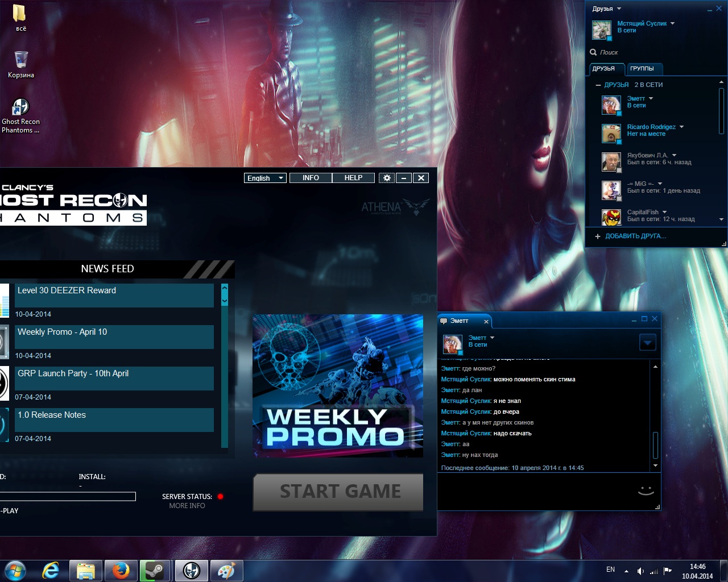The width and height of the screenshot is (728, 582).
Task: Open Ricardo Rodrigez options dropdown arrow
Action: tap(681, 127)
